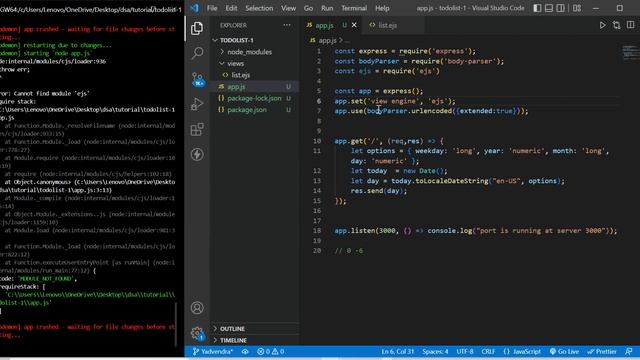Click the errors and warnings status indicator
The width and height of the screenshot is (640, 360).
270,351
